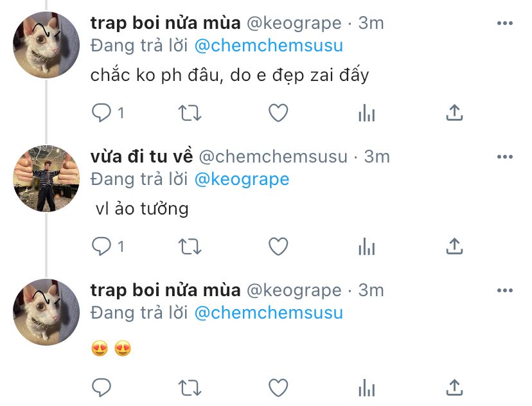Viewport: 532px width, 406px height.
Task: Open more options for "vl ảo tưởng" tweet
Action: 505,157
